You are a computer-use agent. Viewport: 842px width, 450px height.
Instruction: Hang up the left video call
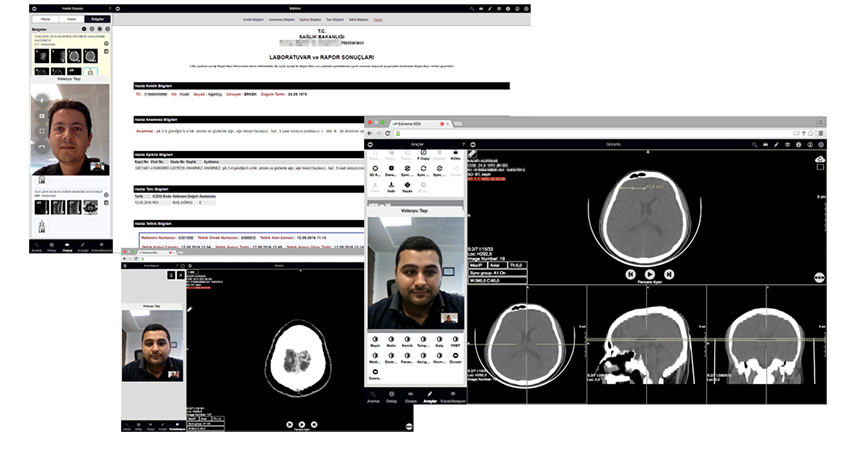pyautogui.click(x=42, y=146)
